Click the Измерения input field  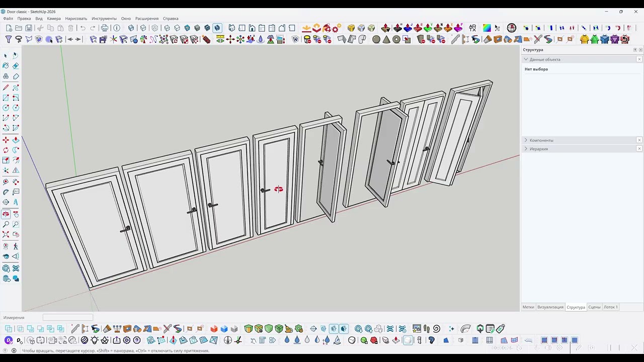click(68, 317)
